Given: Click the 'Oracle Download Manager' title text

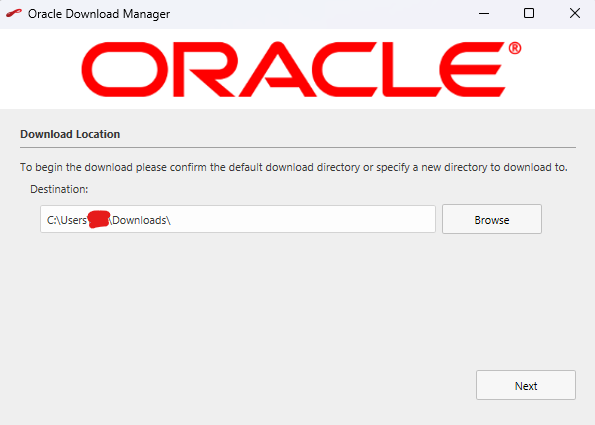Looking at the screenshot, I should click(99, 14).
